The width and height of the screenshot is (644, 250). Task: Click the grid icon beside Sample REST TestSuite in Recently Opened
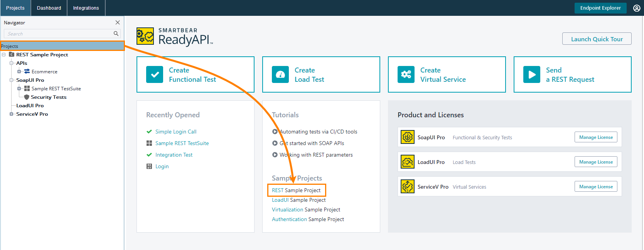pos(149,143)
